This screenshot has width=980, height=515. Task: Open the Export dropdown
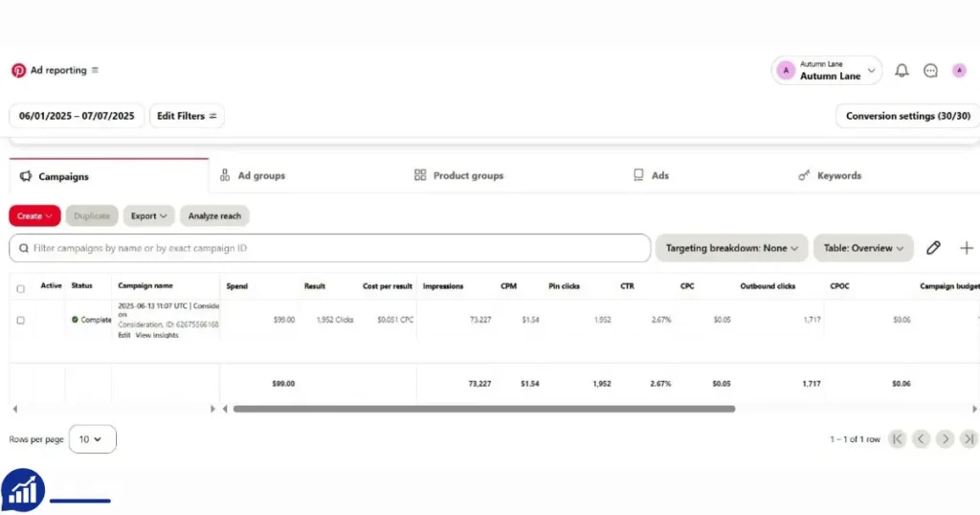[x=148, y=215]
